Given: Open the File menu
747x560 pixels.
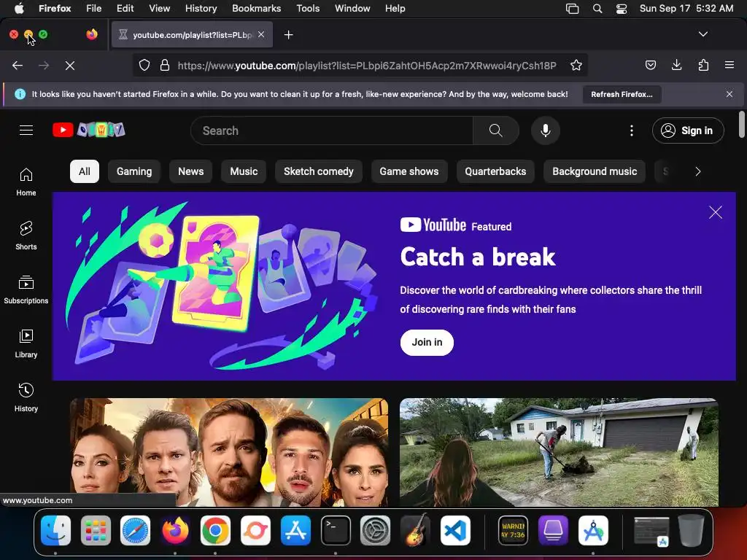Looking at the screenshot, I should 94,9.
